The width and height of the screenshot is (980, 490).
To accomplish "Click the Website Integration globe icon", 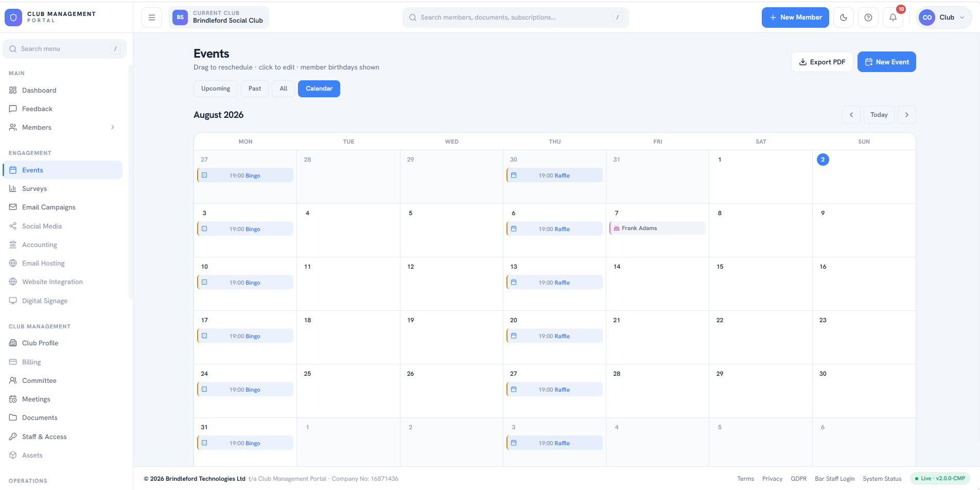I will 13,282.
